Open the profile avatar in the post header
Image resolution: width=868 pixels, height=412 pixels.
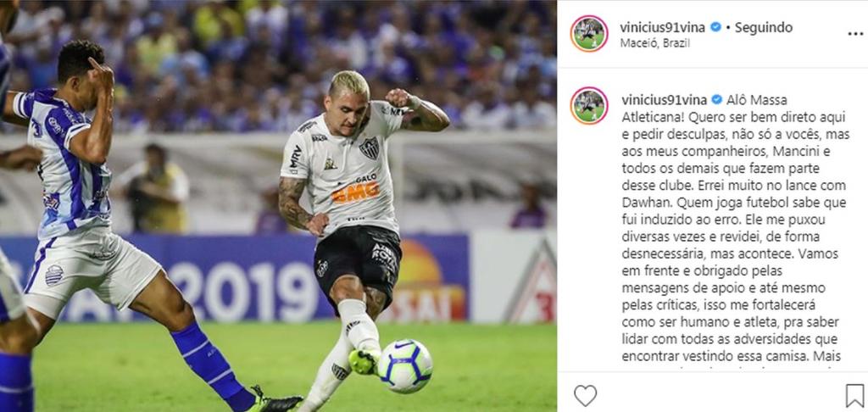tap(589, 33)
